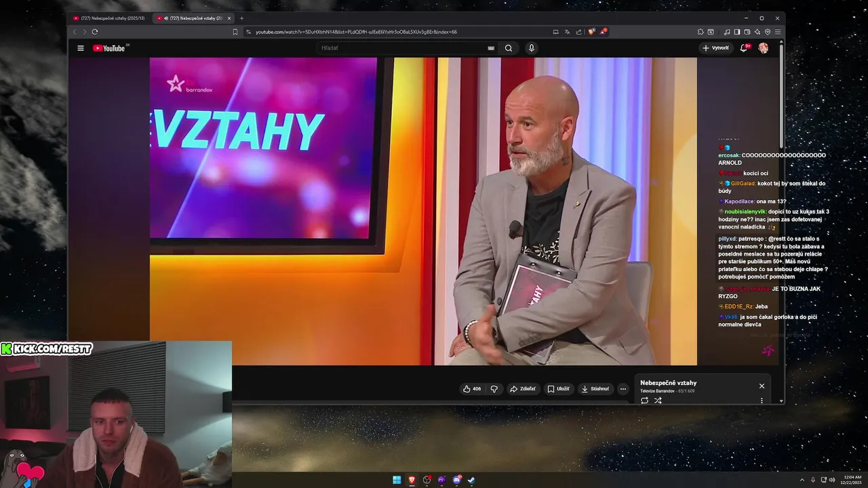Click the playing Nebezpečné vztahy video frame

tap(423, 211)
